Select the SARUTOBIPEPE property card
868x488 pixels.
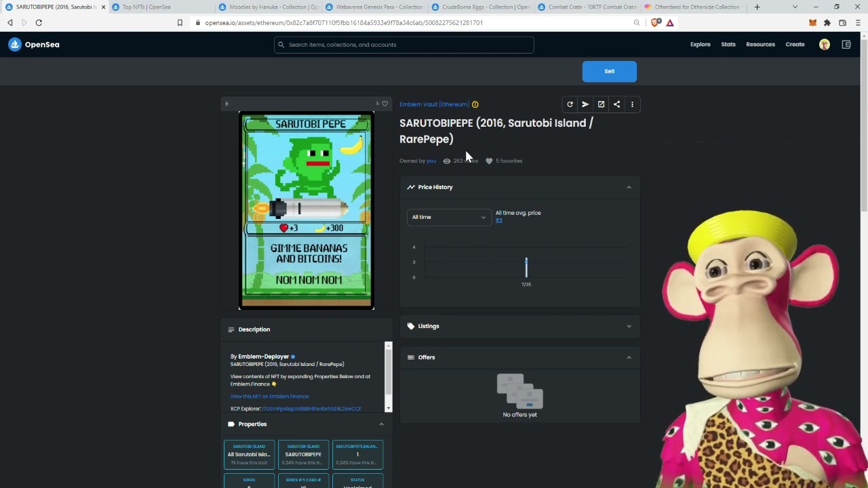pos(303,455)
